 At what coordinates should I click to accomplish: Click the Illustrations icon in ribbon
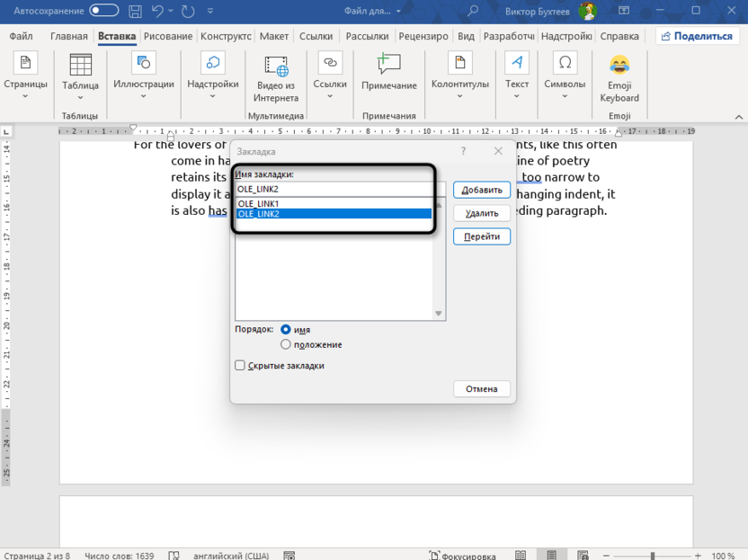143,63
